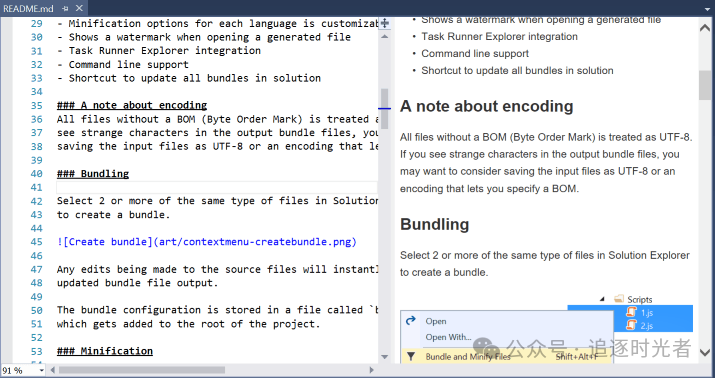This screenshot has width=715, height=378.
Task: Click 'to create a bundle.' on line 43
Action: click(x=114, y=215)
